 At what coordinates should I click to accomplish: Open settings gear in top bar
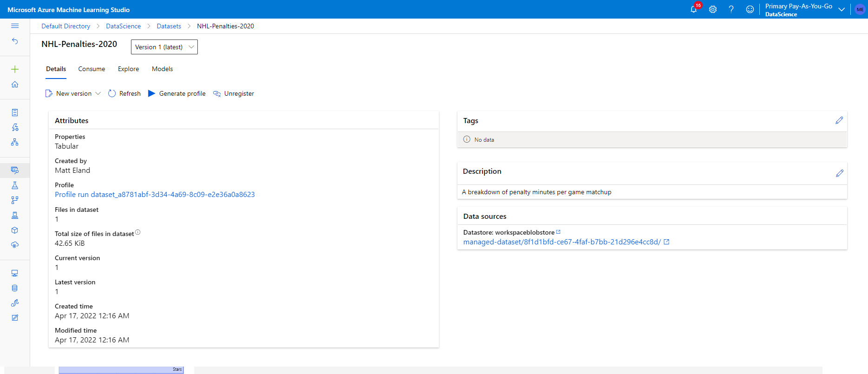click(x=713, y=9)
